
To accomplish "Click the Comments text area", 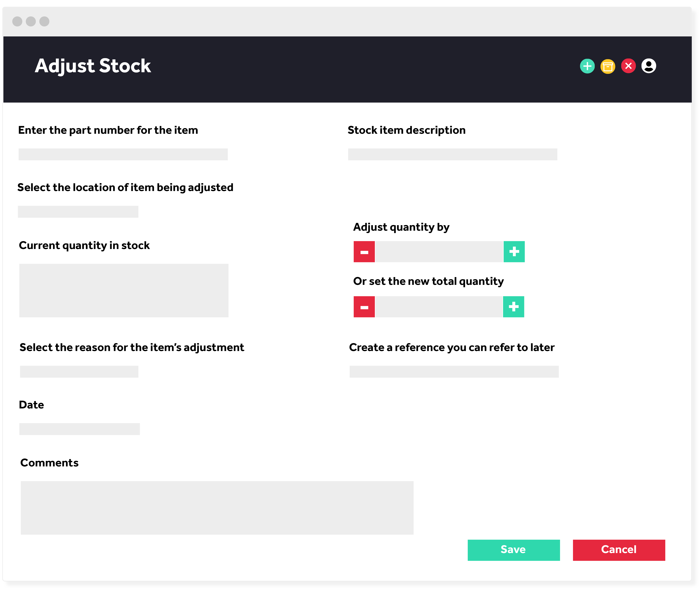I will (x=217, y=508).
